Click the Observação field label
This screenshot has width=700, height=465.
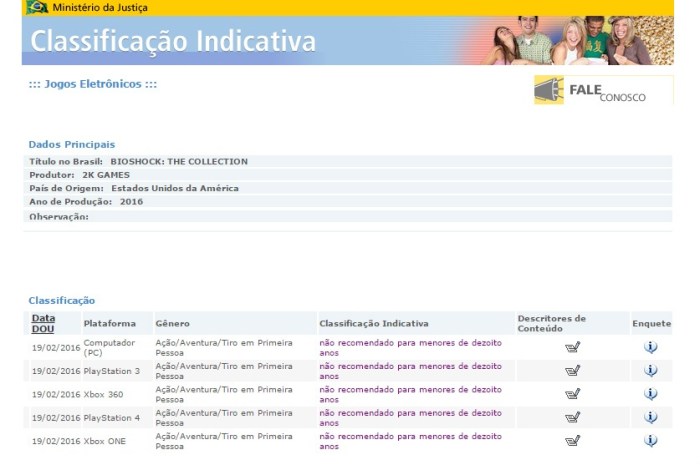tap(59, 217)
